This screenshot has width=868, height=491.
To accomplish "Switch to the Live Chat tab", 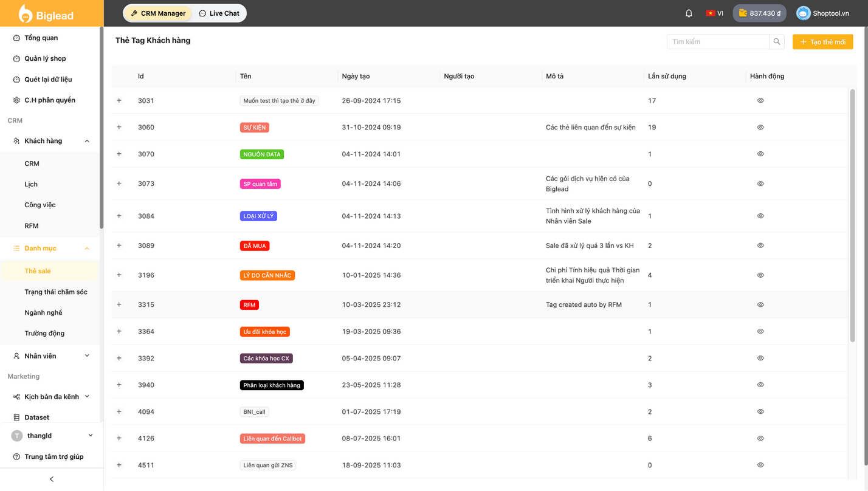I will pos(219,13).
